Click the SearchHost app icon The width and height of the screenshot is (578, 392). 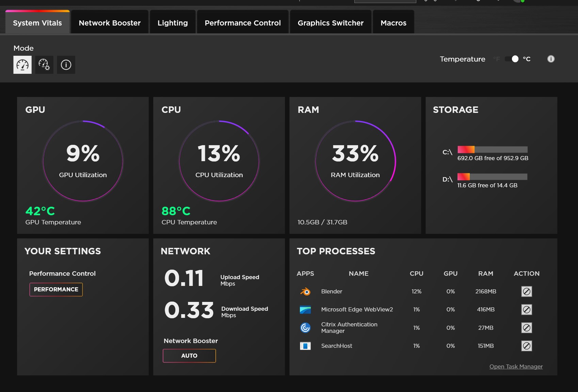(x=305, y=346)
